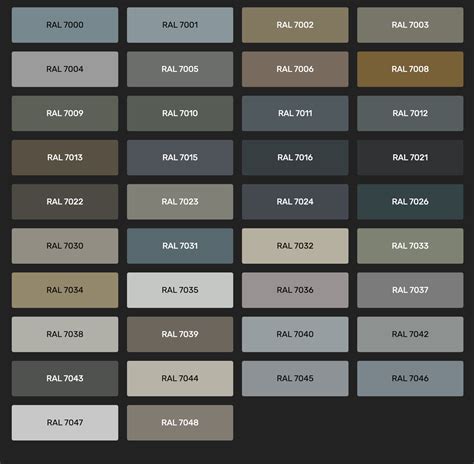Image resolution: width=474 pixels, height=464 pixels.
Task: Click the RAL 7040 swatch
Action: pyautogui.click(x=295, y=334)
